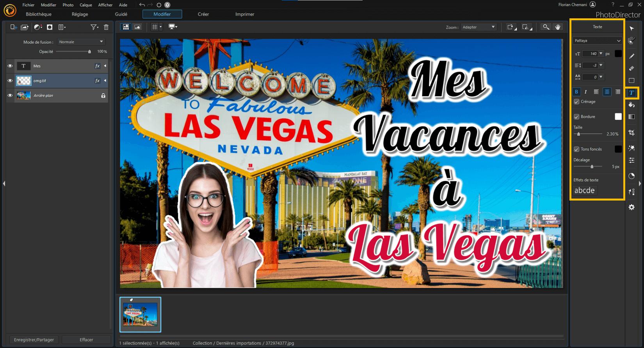Uncheck the Tons foncés checkbox
The width and height of the screenshot is (644, 348).
coord(576,149)
